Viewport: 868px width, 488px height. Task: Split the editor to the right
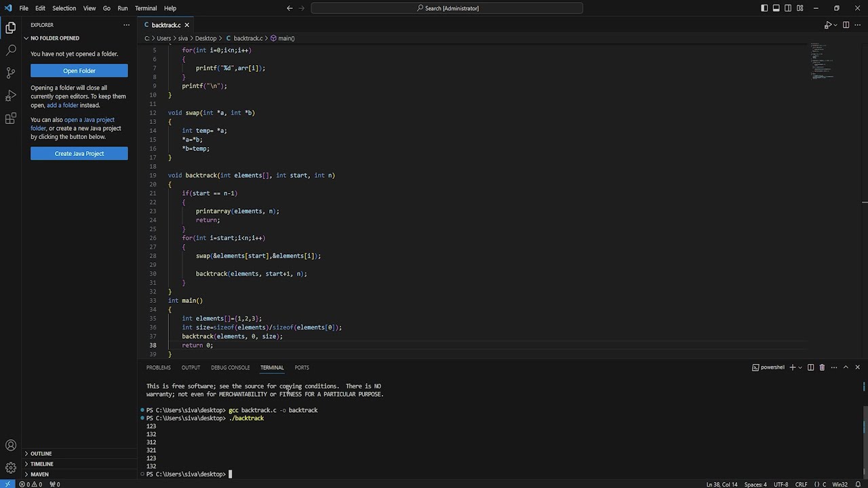846,25
